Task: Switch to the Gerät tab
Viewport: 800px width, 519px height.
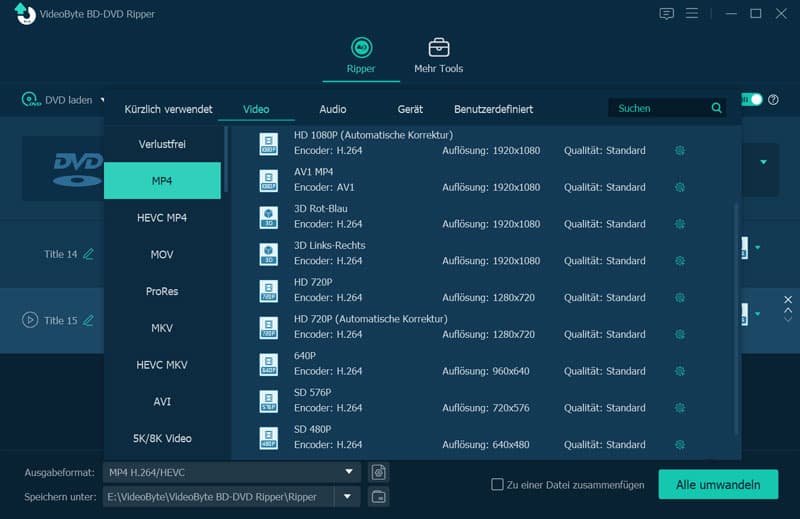Action: (x=410, y=109)
